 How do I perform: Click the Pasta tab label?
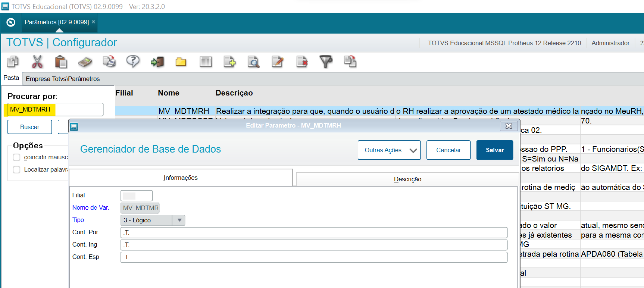(x=11, y=78)
